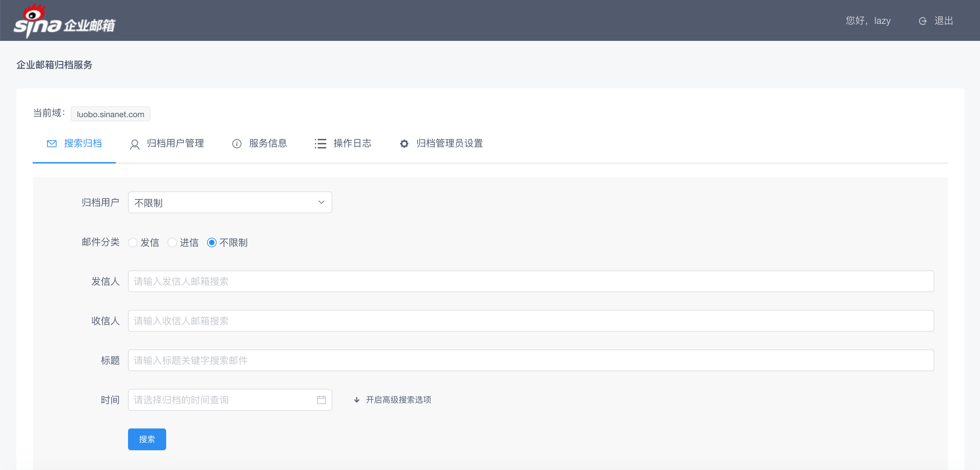Click the calendar icon in 时间 field
980x470 pixels.
[321, 399]
